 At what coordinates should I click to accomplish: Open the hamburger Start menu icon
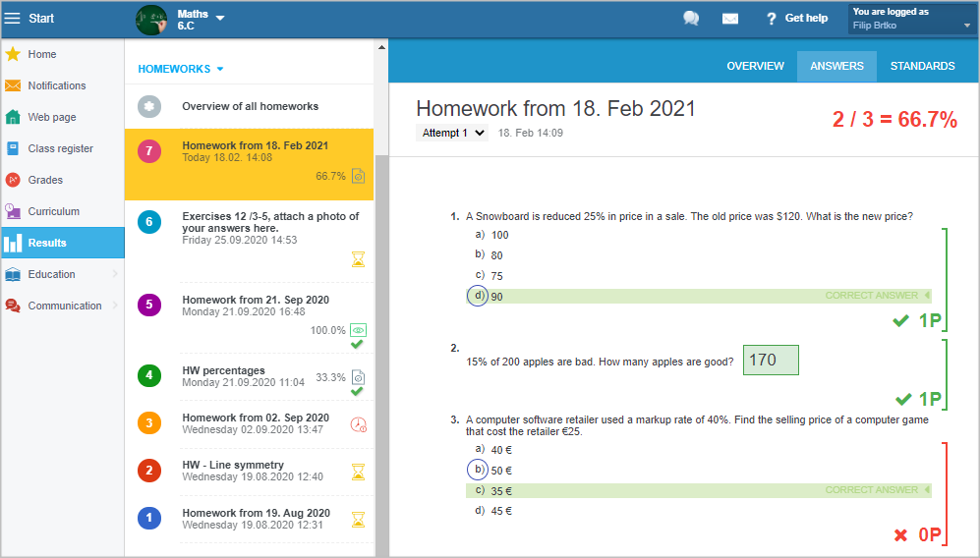[12, 18]
